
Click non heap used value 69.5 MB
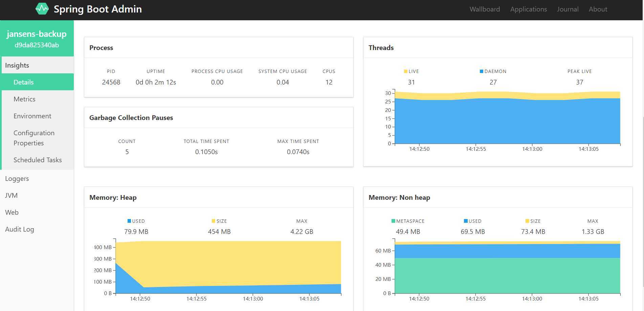point(473,232)
